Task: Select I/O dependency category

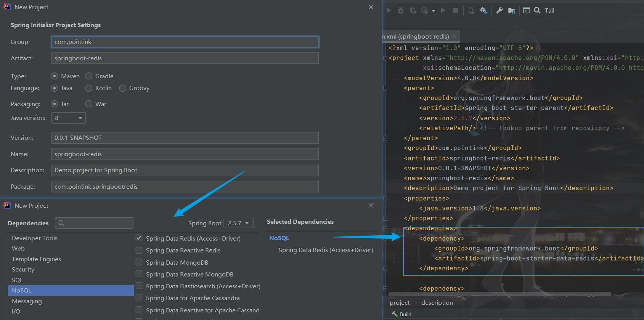Action: (x=71, y=311)
